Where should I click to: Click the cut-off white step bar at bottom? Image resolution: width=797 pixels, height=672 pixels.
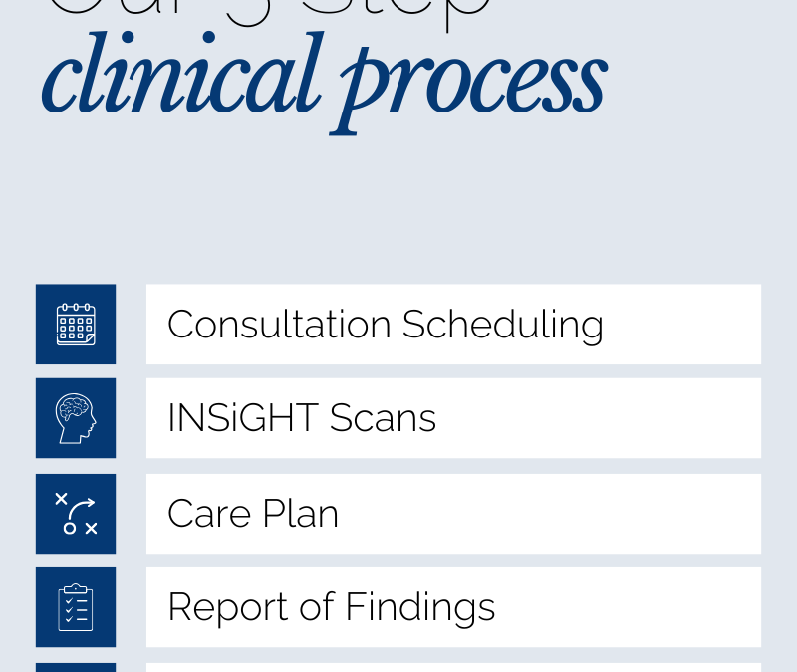click(x=453, y=667)
